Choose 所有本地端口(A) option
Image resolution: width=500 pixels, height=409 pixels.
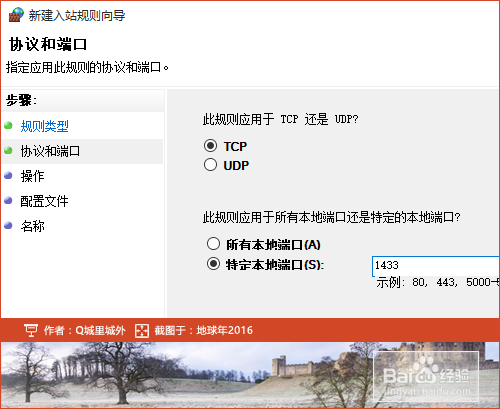tap(213, 244)
